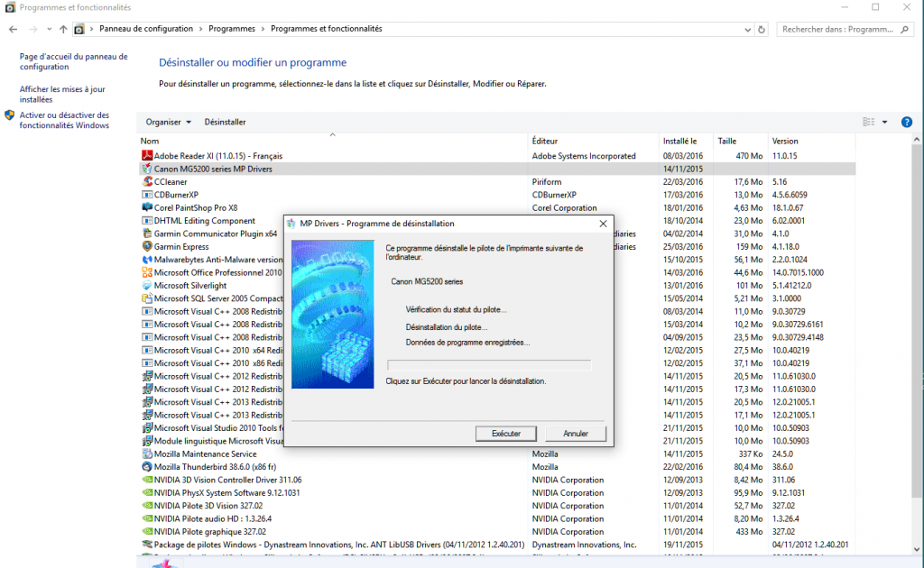Click Adobe Systems Incorporated publisher cell
Image resolution: width=924 pixels, height=568 pixels.
point(584,156)
